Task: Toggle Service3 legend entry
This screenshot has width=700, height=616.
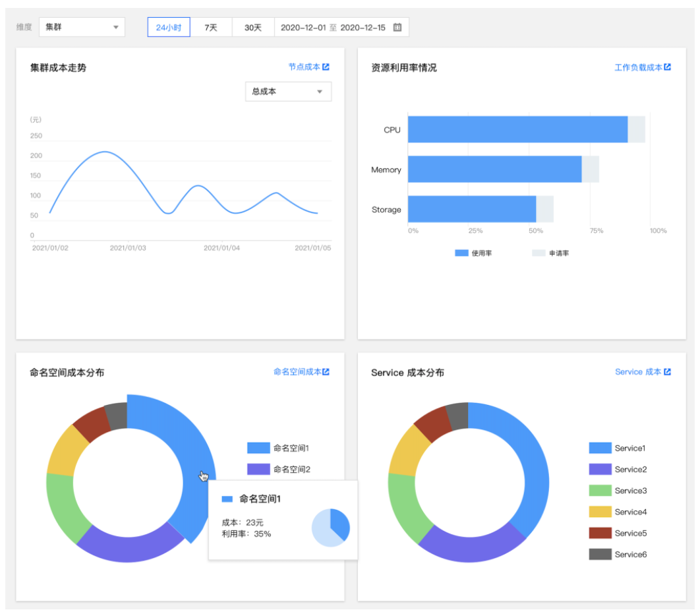Action: (600, 491)
